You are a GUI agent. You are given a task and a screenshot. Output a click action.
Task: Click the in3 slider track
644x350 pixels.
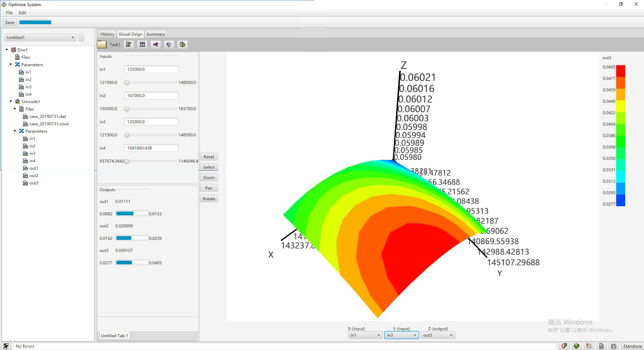(151, 135)
